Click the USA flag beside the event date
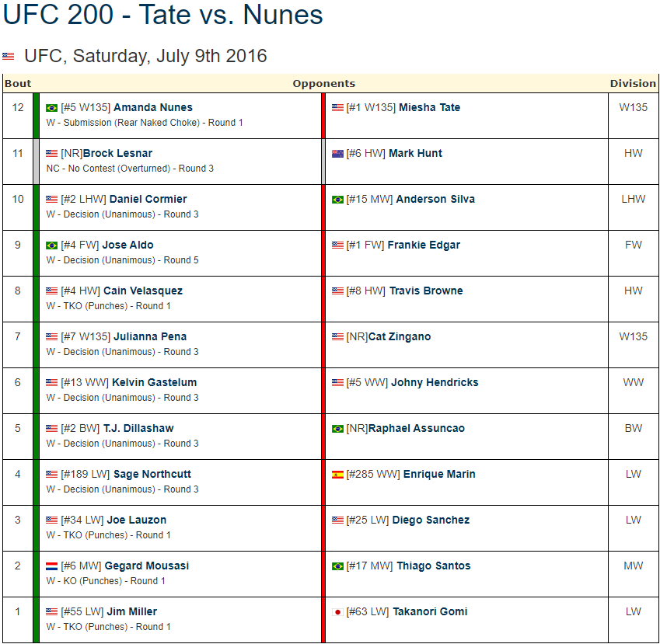 [x=8, y=56]
